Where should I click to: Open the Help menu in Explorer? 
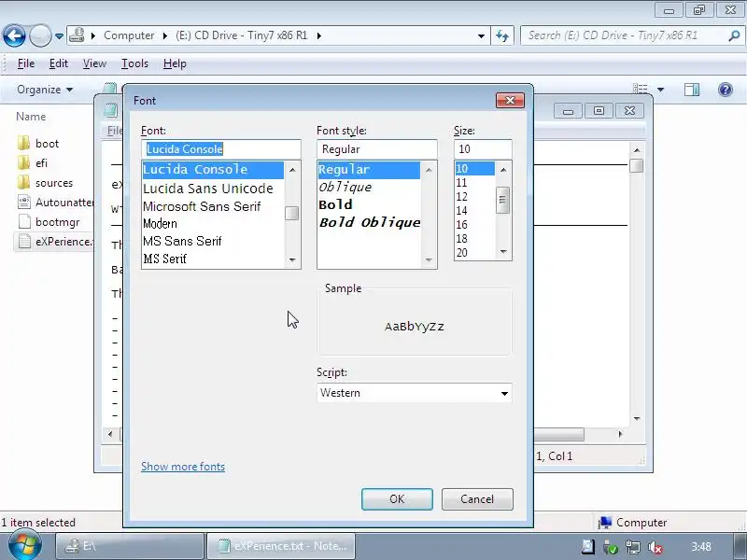click(175, 63)
